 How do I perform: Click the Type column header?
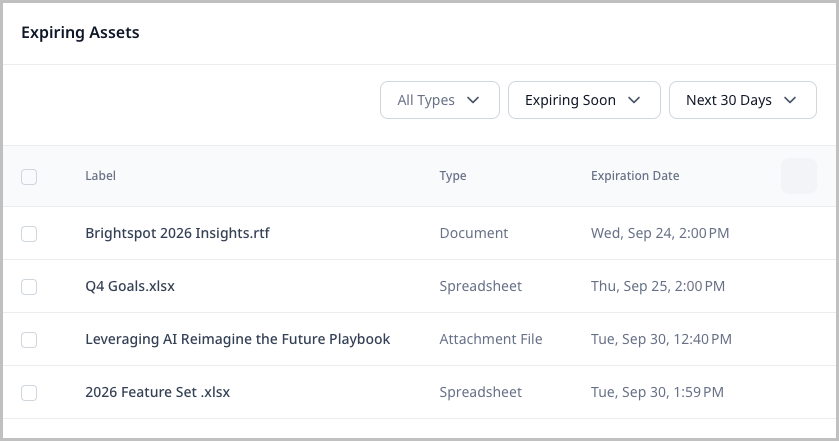(x=453, y=176)
